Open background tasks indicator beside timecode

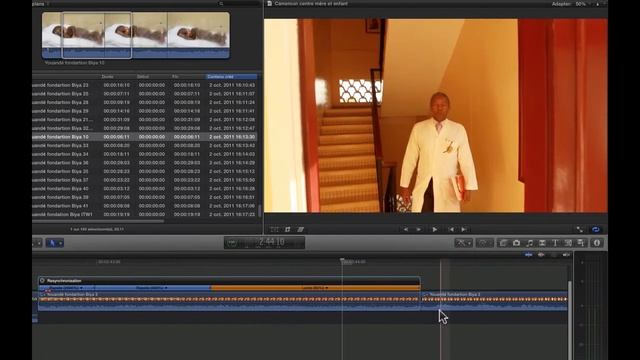(232, 242)
